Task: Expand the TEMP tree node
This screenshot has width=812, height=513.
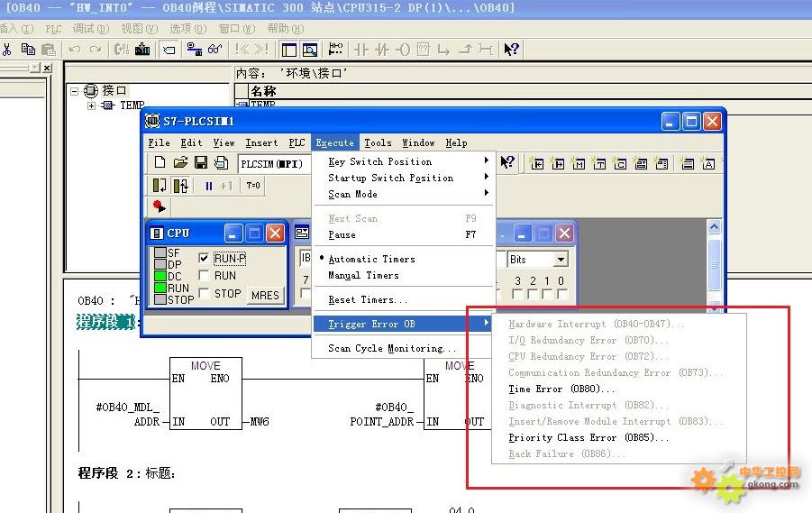Action: pyautogui.click(x=91, y=105)
